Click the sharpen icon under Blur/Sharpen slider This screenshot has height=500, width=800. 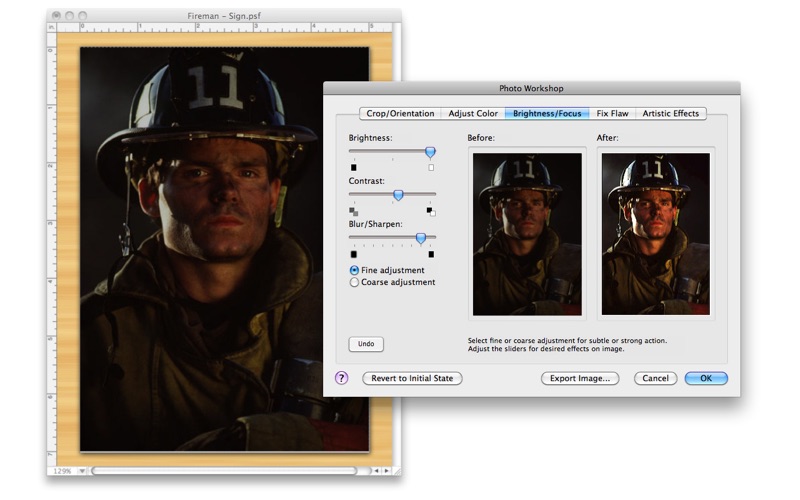431,254
